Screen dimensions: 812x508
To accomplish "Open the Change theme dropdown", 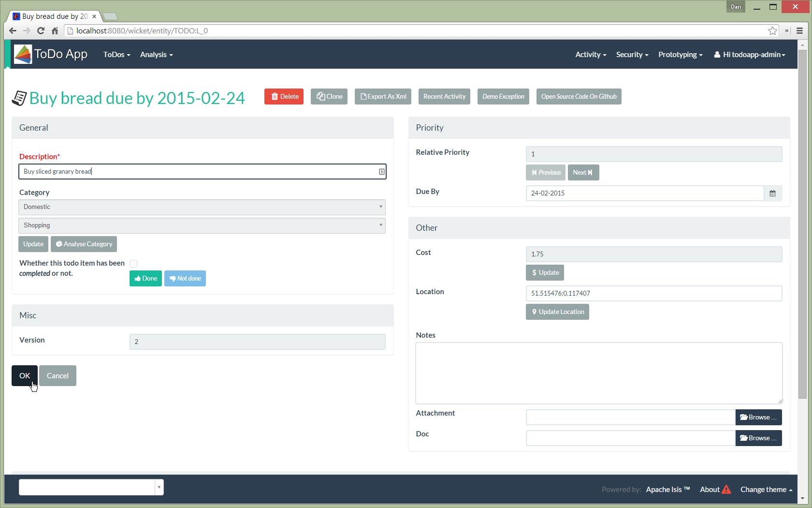I will pos(766,490).
